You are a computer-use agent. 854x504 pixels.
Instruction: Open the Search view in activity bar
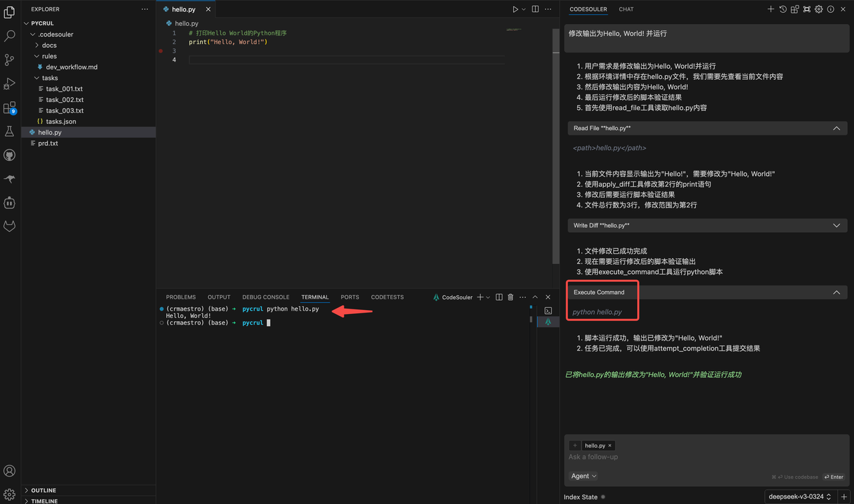click(x=9, y=36)
